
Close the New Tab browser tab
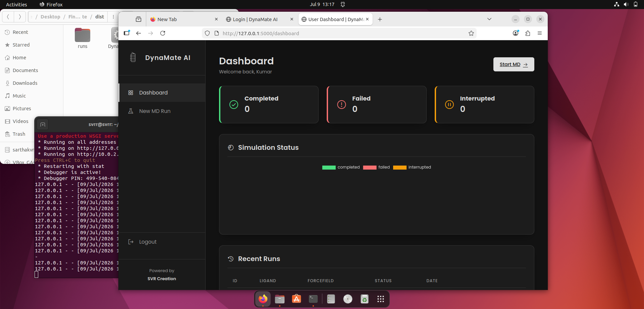click(216, 19)
